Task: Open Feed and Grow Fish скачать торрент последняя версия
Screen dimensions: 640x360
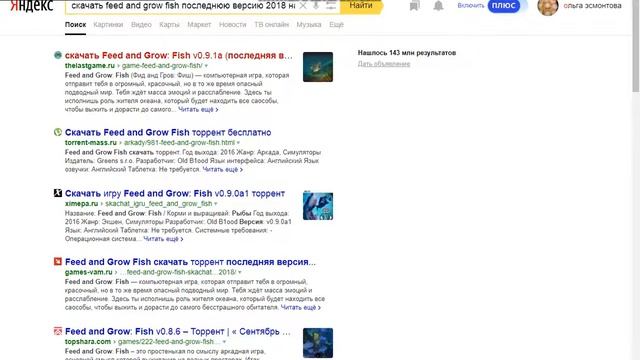Action: [190, 262]
